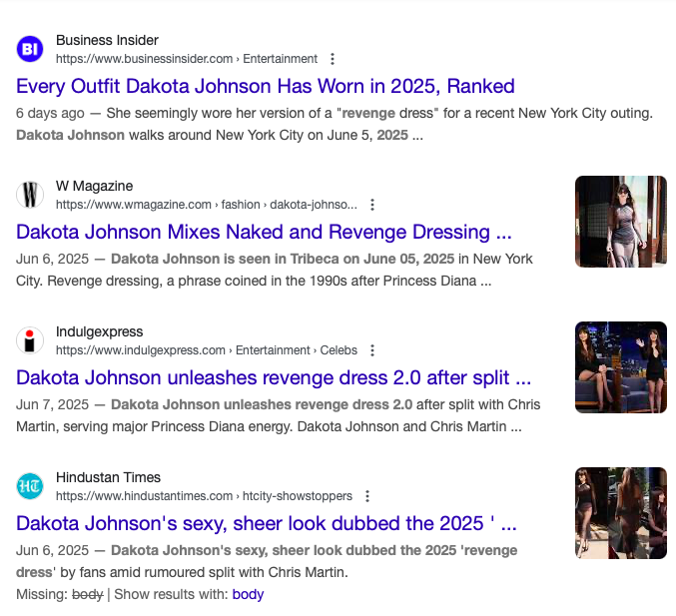Open 'Dakota Johnson's sexy, sheer look' link

click(266, 523)
